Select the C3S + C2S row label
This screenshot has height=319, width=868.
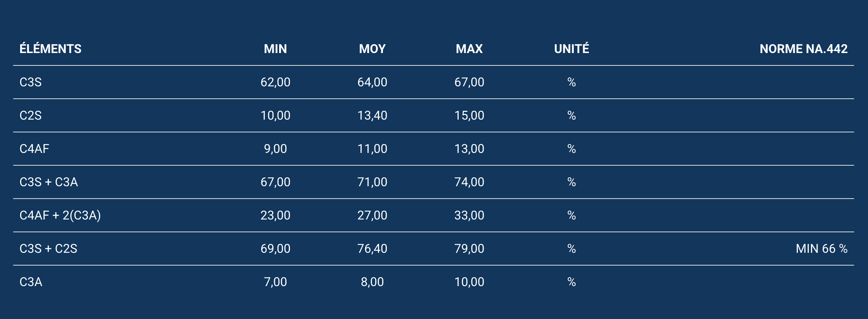click(x=48, y=249)
